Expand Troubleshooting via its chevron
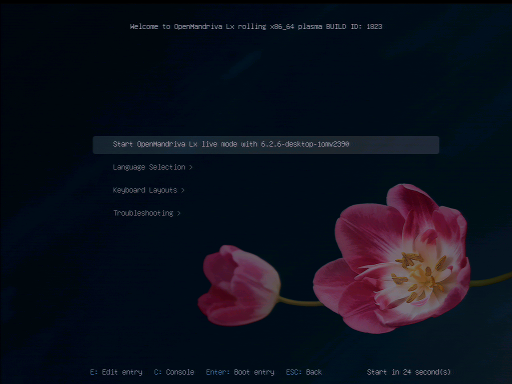Image resolution: width=512 pixels, height=384 pixels. coord(179,213)
